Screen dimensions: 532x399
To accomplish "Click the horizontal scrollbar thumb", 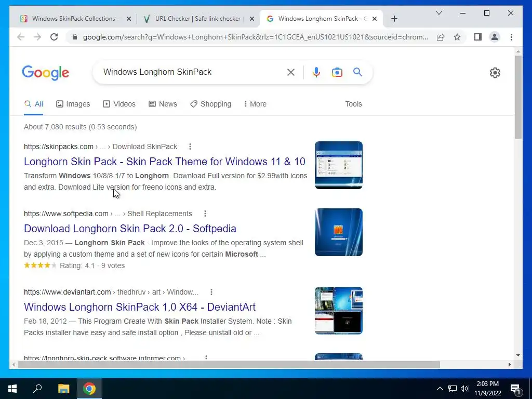I will (x=229, y=365).
